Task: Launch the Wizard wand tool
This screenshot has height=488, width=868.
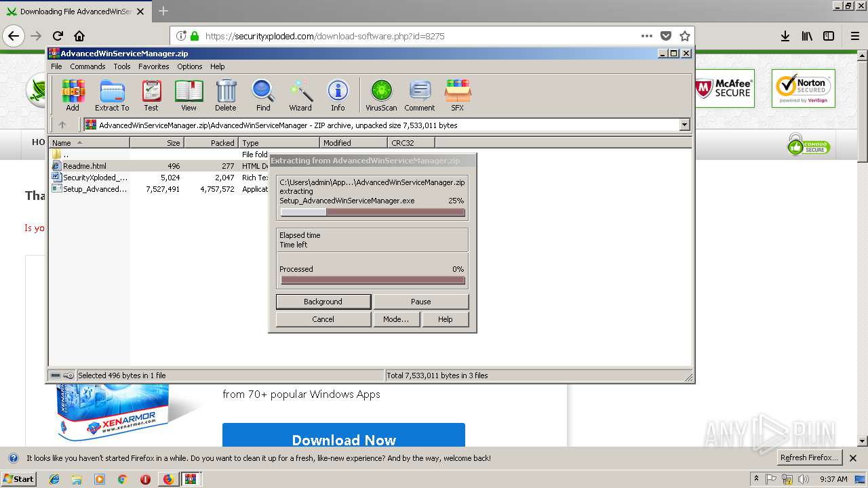Action: pyautogui.click(x=300, y=96)
